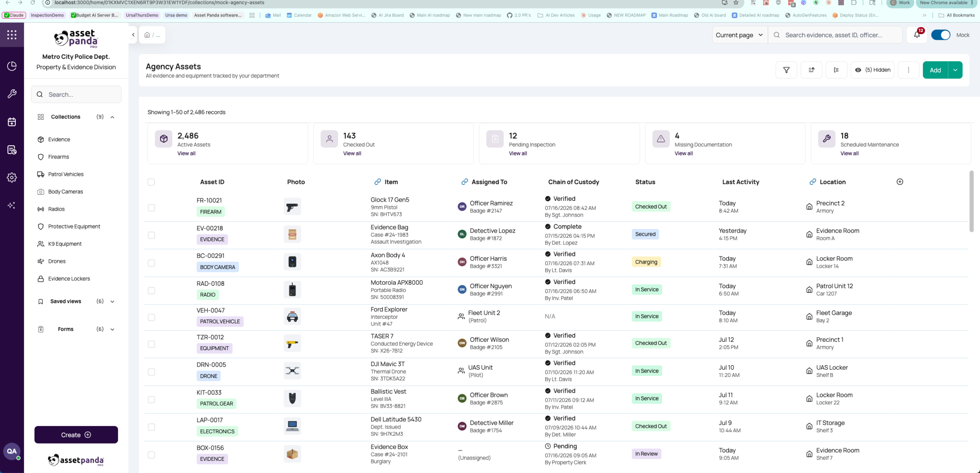Click the DJI Mavic 3T drone thumbnail
Viewport: 980px width, 473px height.
tap(292, 371)
